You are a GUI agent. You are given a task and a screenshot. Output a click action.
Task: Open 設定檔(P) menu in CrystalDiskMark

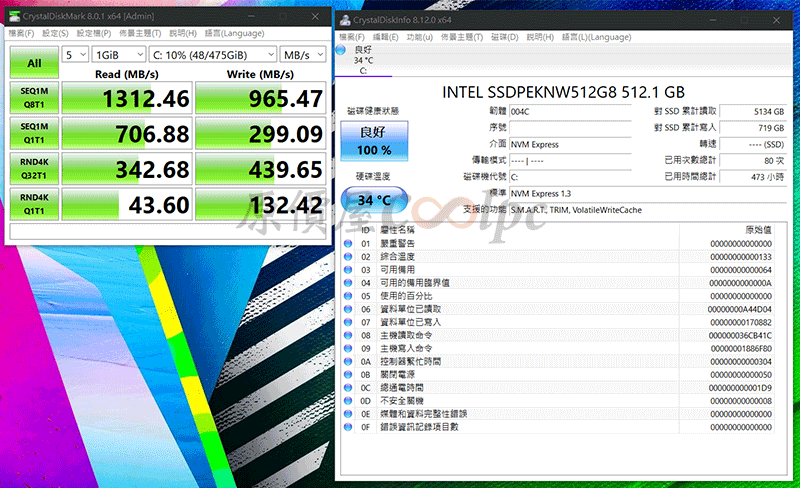tap(93, 33)
